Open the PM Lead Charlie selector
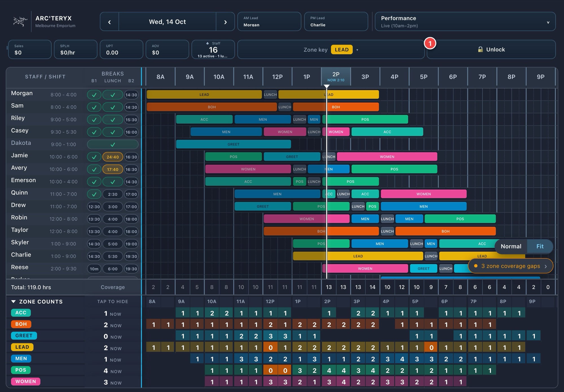The image size is (564, 392). 336,22
